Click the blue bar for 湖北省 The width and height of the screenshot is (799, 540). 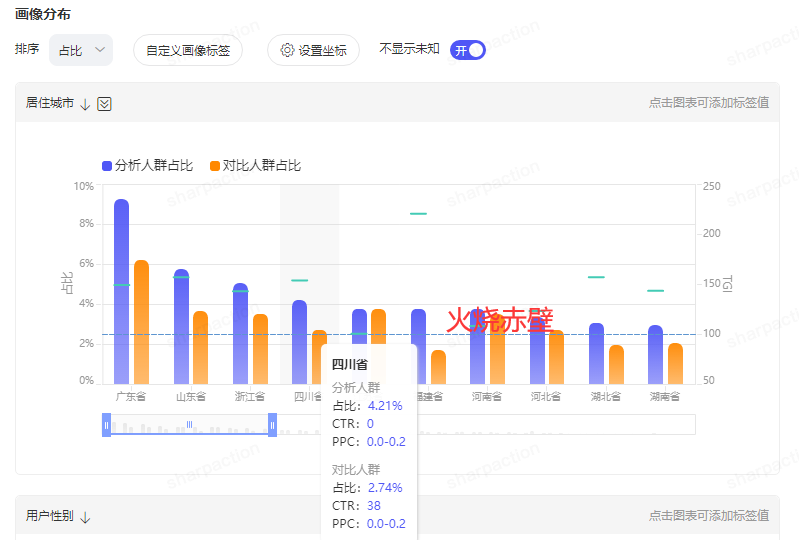click(597, 354)
